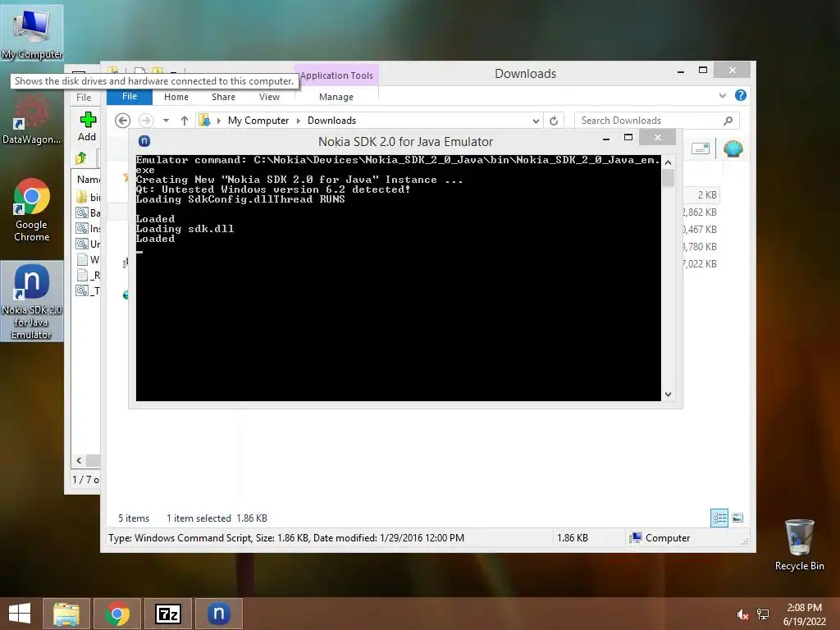Expand the address bar history dropdown
Image resolution: width=840 pixels, height=630 pixels.
click(x=536, y=121)
